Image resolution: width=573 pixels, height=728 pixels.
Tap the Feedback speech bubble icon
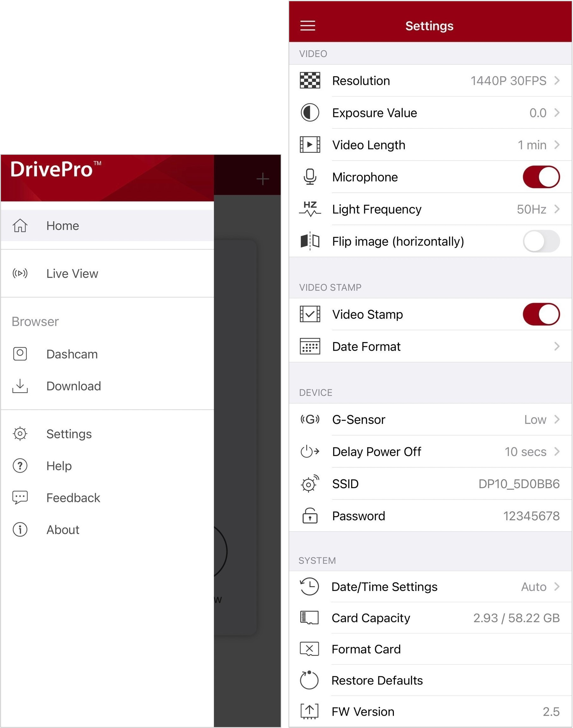coord(20,498)
